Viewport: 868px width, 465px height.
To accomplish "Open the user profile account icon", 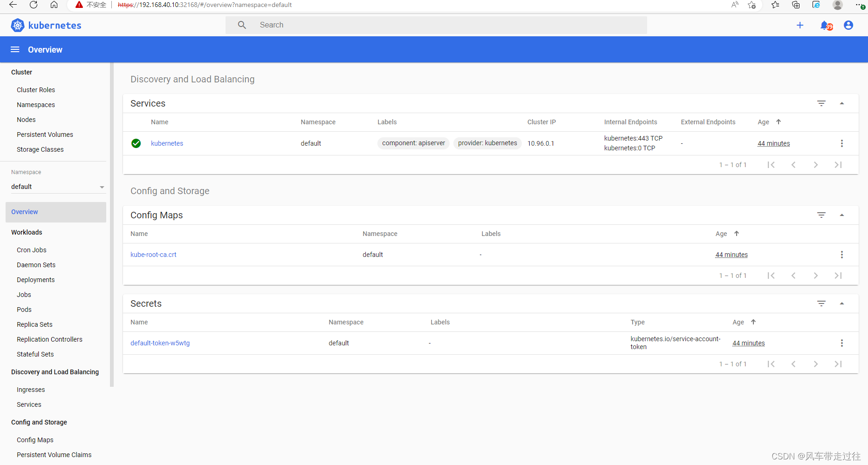I will pyautogui.click(x=848, y=25).
